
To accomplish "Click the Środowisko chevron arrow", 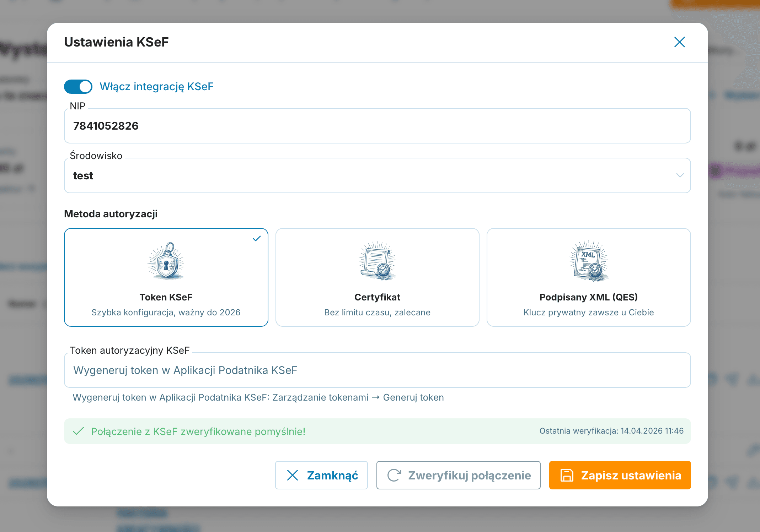I will pos(680,175).
